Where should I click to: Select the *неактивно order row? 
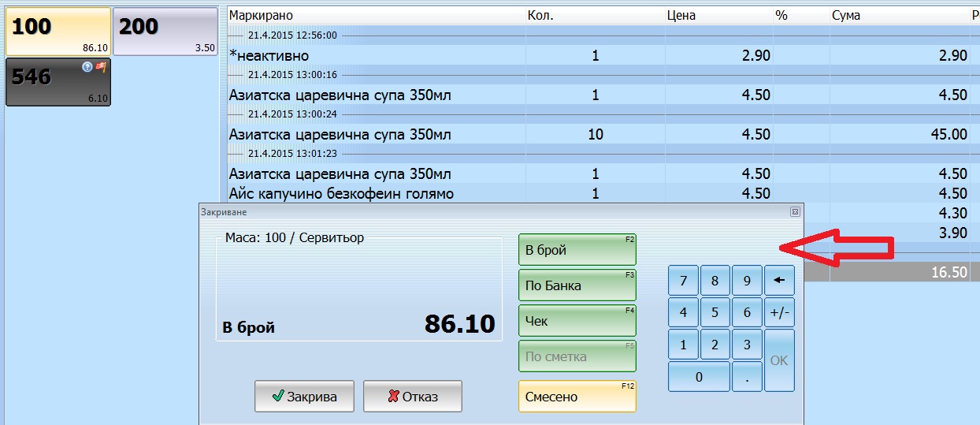pos(269,56)
